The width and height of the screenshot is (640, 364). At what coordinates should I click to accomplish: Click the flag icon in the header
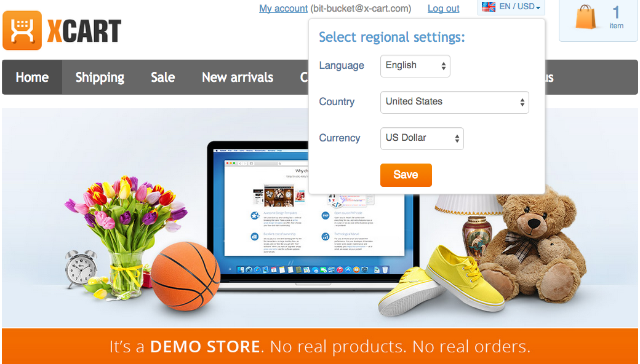488,7
